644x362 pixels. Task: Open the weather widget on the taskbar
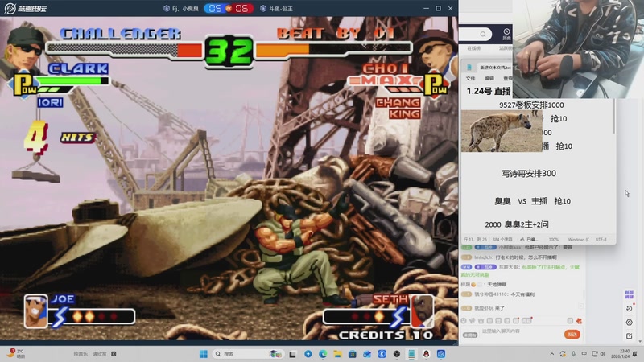pyautogui.click(x=15, y=353)
